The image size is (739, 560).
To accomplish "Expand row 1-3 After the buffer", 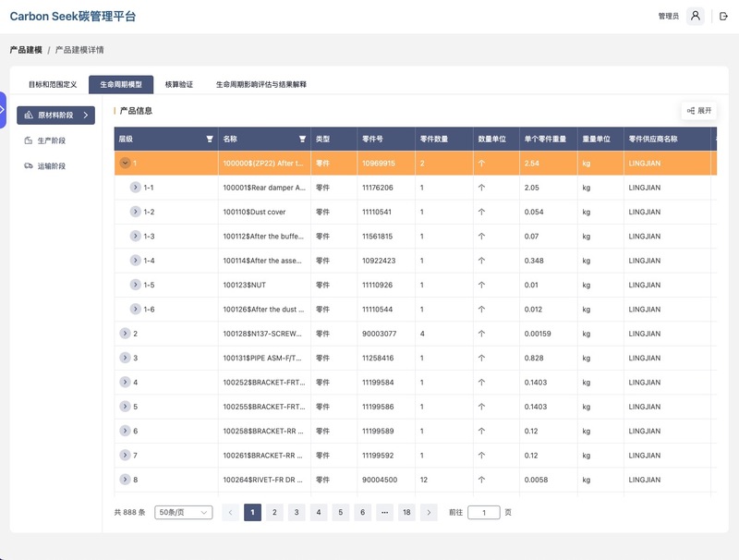I will coord(135,237).
